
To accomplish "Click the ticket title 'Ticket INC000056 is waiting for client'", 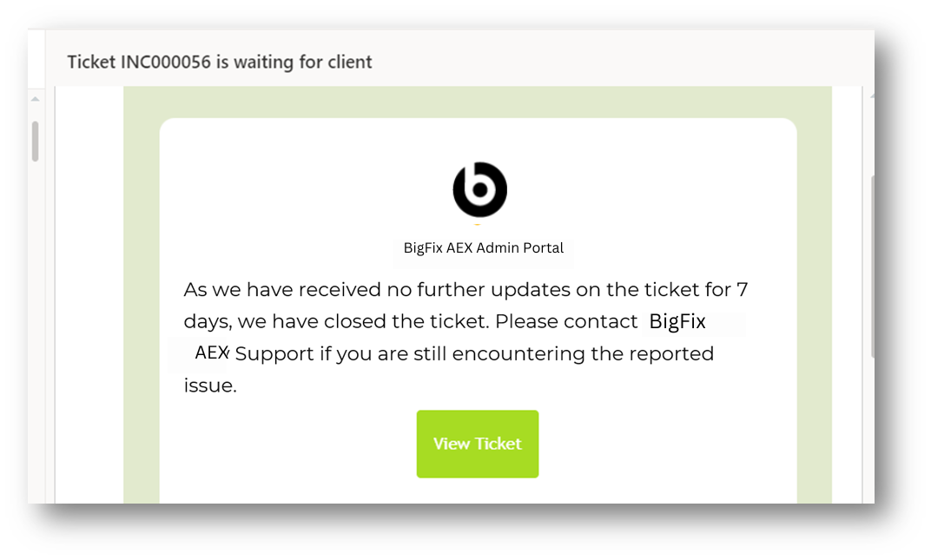I will tap(220, 62).
